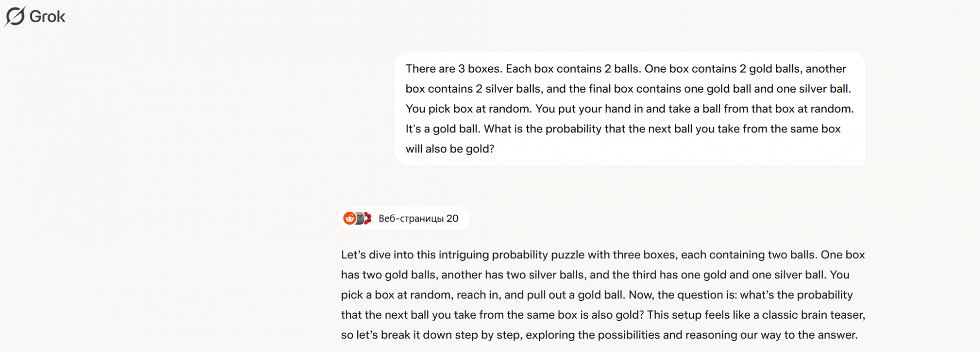This screenshot has width=980, height=352.
Task: Click the Grok wordmark text
Action: (x=47, y=17)
